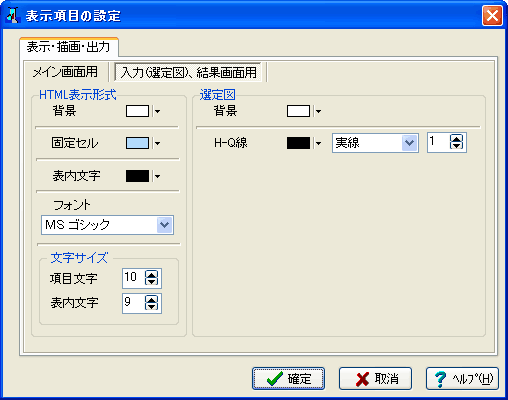Close the 表示項目の設定 dialog

coord(492,15)
